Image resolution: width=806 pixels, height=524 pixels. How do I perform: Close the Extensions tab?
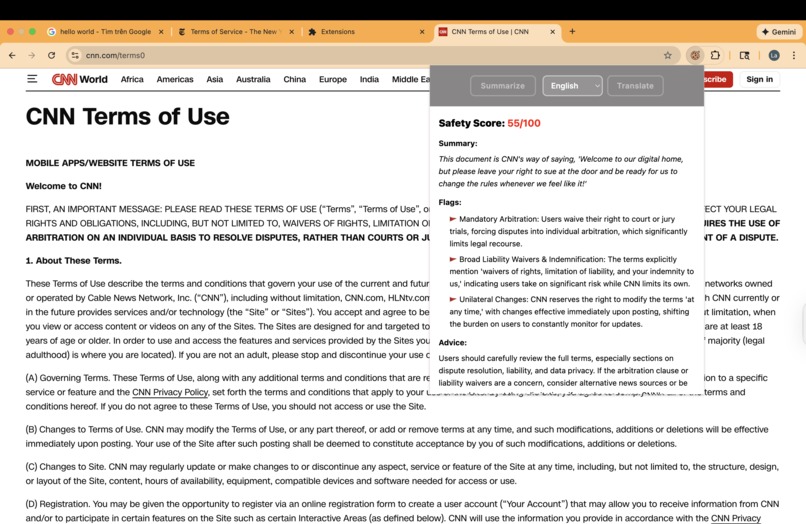422,31
